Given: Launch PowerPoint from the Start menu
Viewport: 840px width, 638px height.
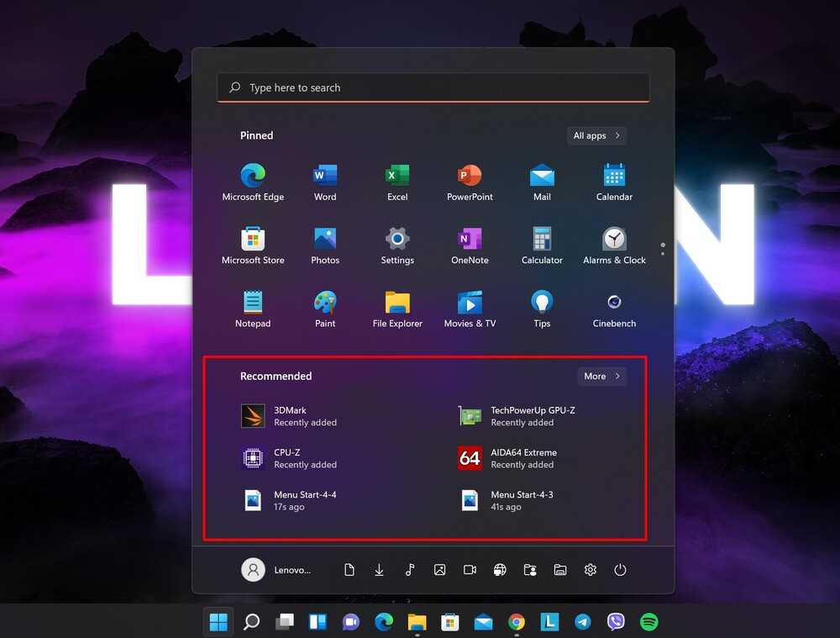Looking at the screenshot, I should [470, 177].
